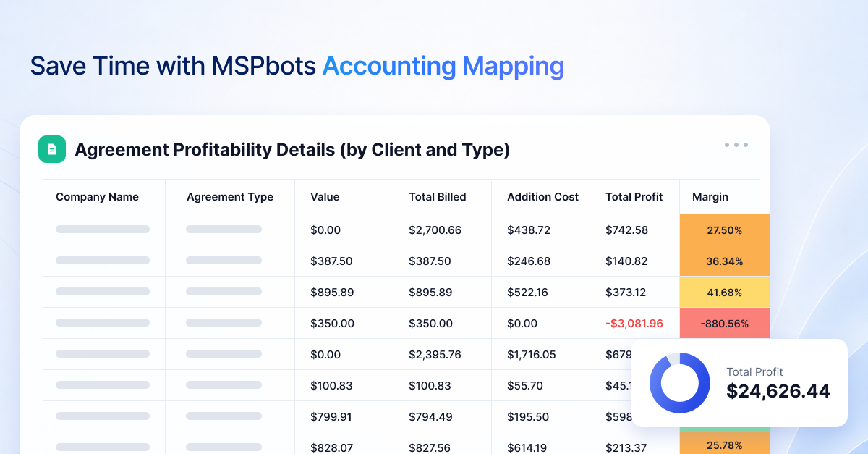
Task: Click the Total Profit donut chart
Action: [679, 382]
